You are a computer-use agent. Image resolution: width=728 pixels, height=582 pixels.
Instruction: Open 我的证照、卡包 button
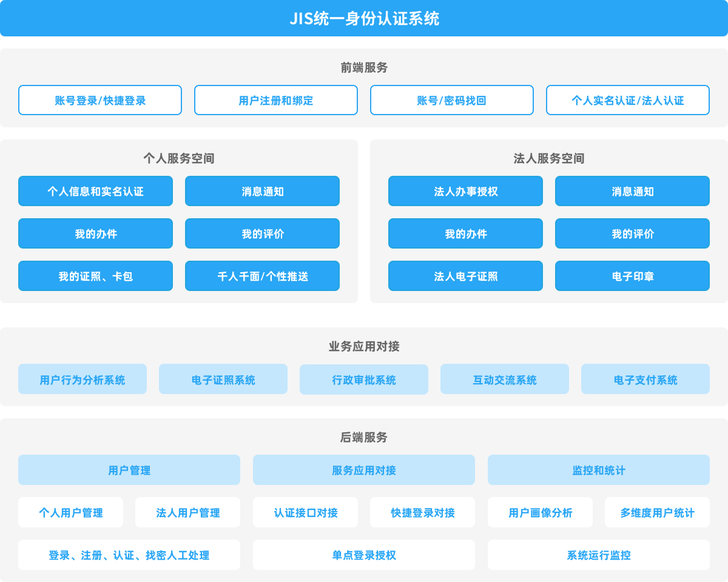pyautogui.click(x=95, y=276)
